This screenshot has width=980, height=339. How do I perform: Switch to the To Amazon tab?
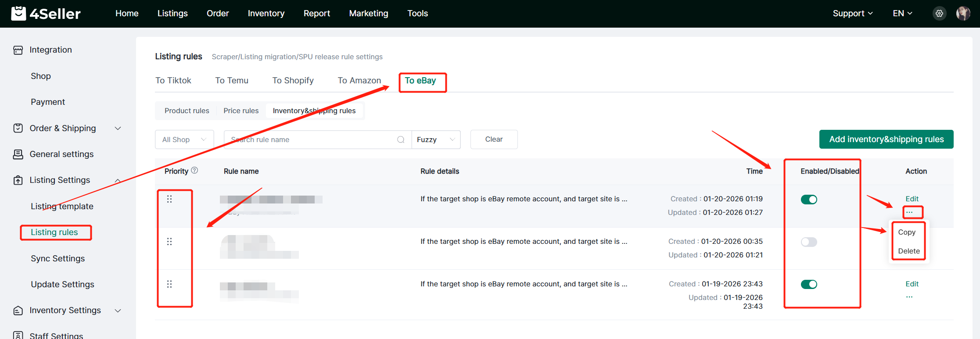pyautogui.click(x=359, y=81)
